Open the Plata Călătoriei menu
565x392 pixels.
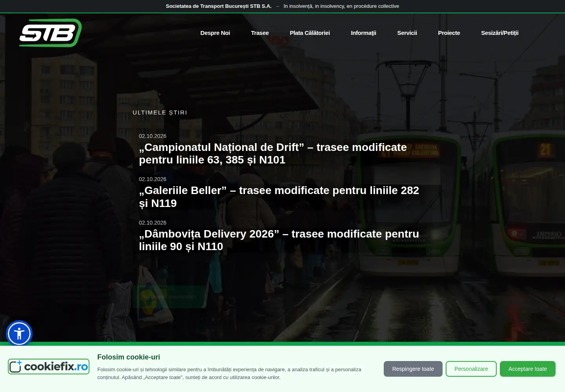click(310, 33)
